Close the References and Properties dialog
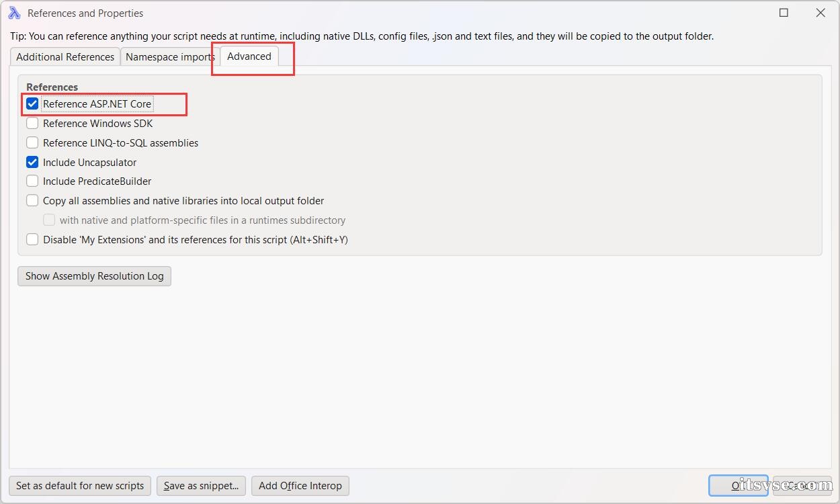 pyautogui.click(x=821, y=13)
